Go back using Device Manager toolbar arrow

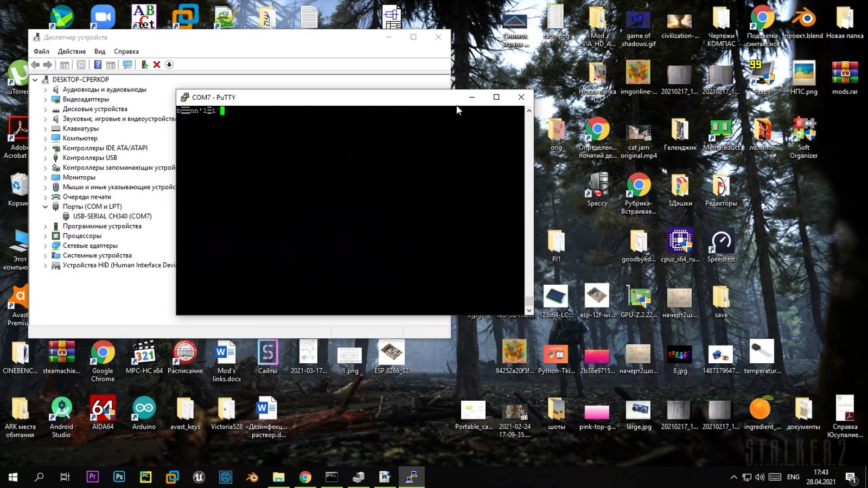pos(36,65)
